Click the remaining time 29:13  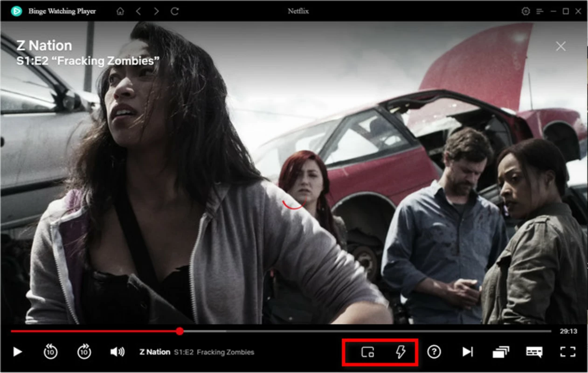pos(568,332)
